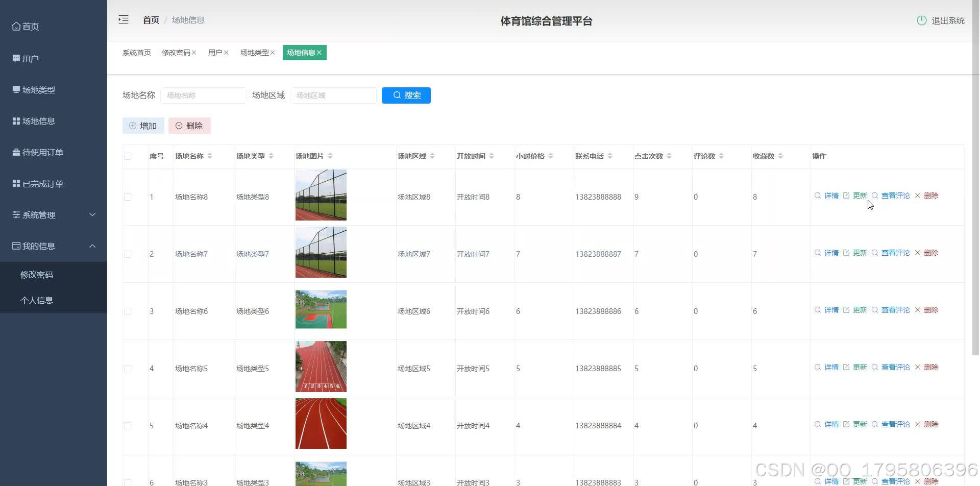
Task: Click the pink 删除 batch button
Action: coord(189,126)
